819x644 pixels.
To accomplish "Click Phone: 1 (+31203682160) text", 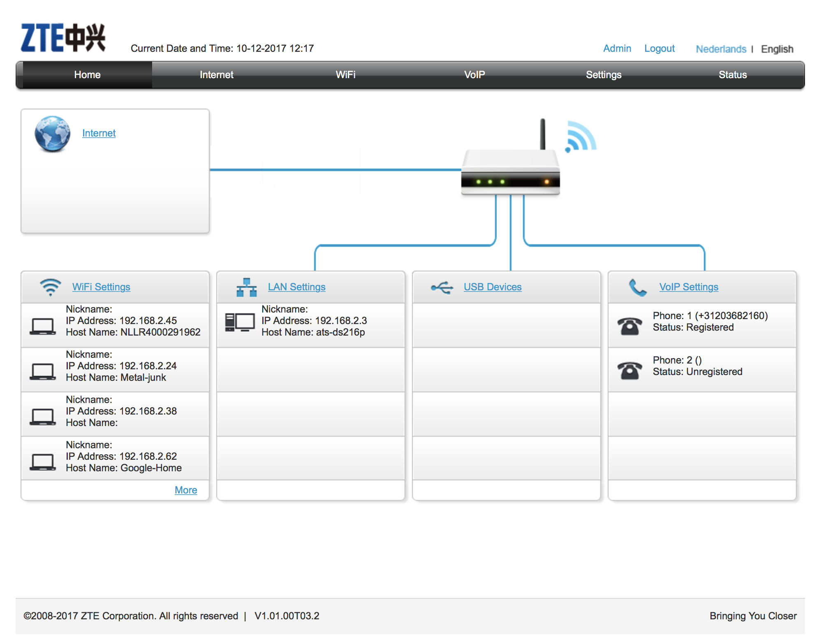I will (710, 316).
